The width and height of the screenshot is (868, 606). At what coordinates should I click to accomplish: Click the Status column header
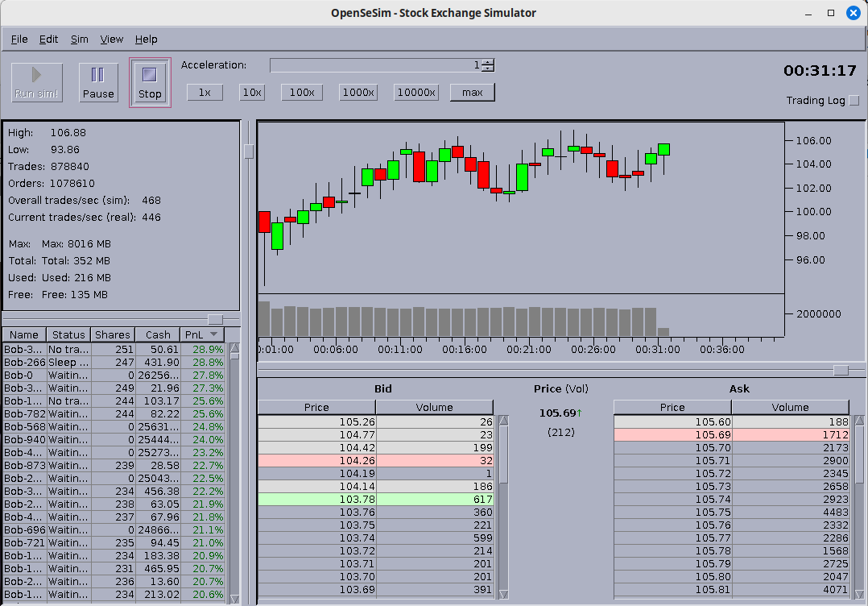68,334
